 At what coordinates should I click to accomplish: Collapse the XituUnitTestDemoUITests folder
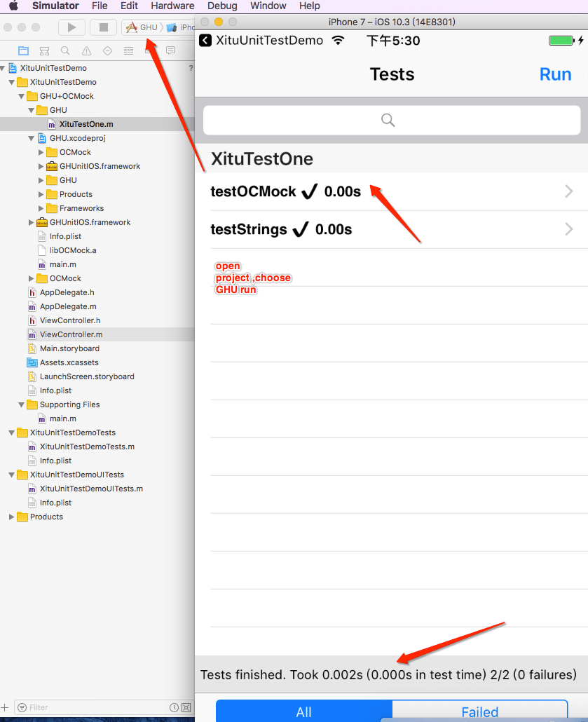[x=12, y=475]
